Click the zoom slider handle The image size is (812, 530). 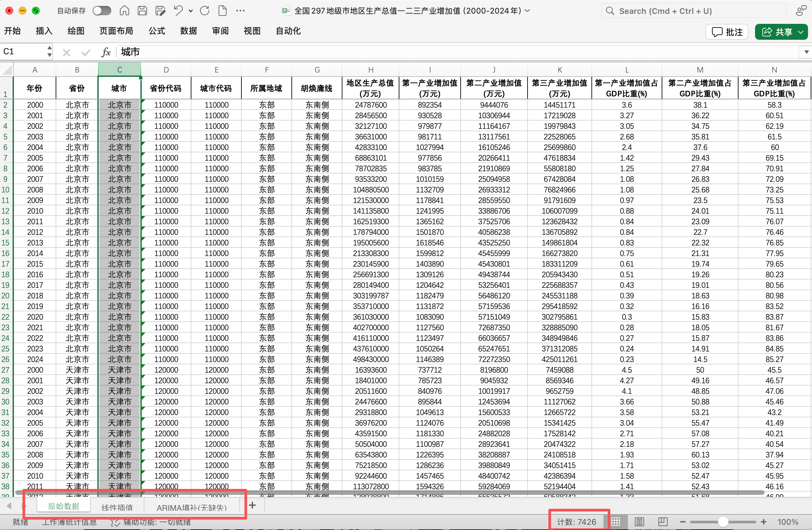723,522
